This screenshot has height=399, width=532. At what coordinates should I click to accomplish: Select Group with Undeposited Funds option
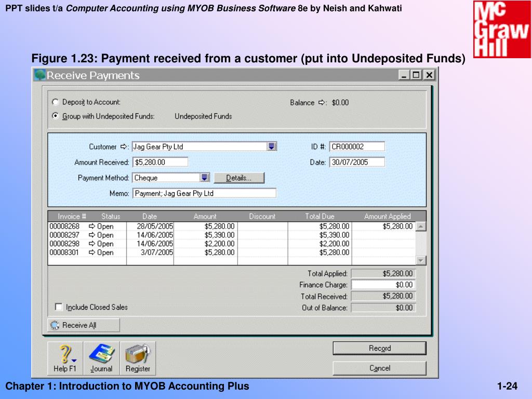[x=55, y=116]
